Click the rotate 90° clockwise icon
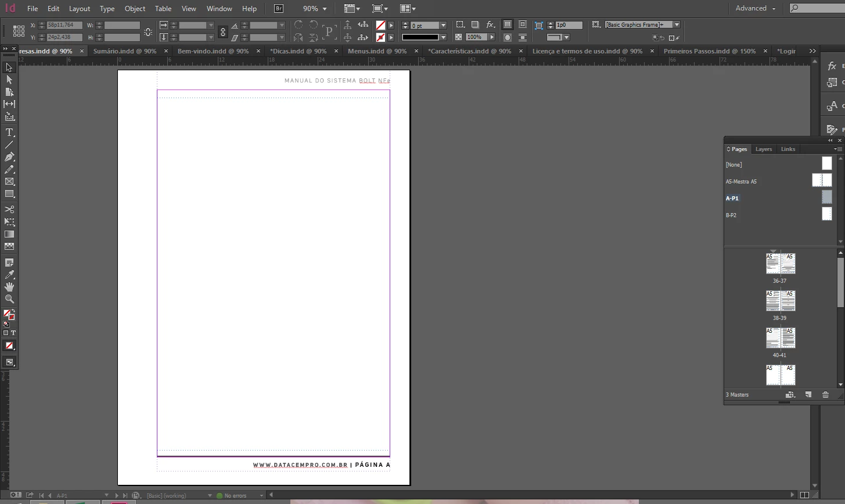This screenshot has width=845, height=504. [299, 25]
